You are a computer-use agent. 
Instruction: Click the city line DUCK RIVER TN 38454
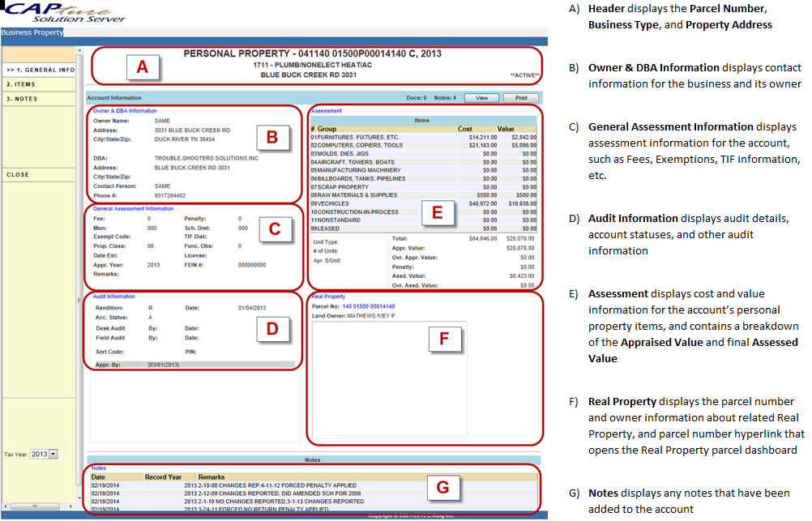click(184, 139)
